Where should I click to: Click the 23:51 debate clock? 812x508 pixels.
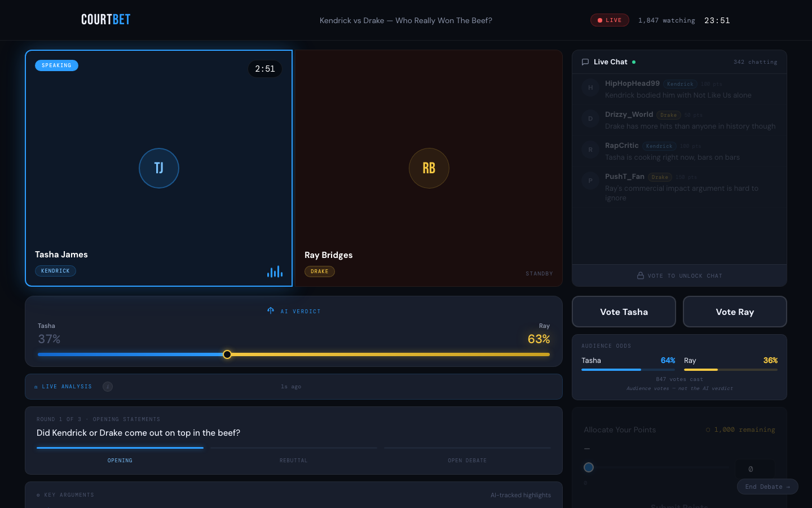point(717,20)
